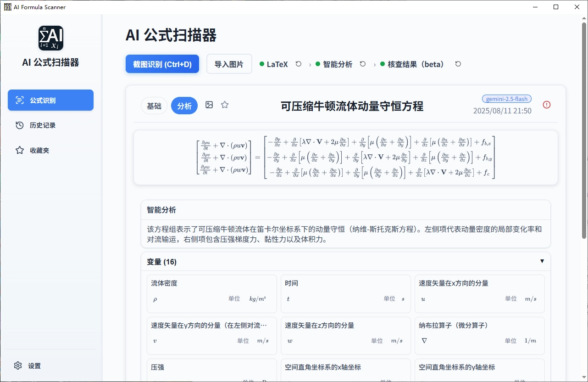
Task: Switch to the 基础 tab
Action: tap(154, 106)
